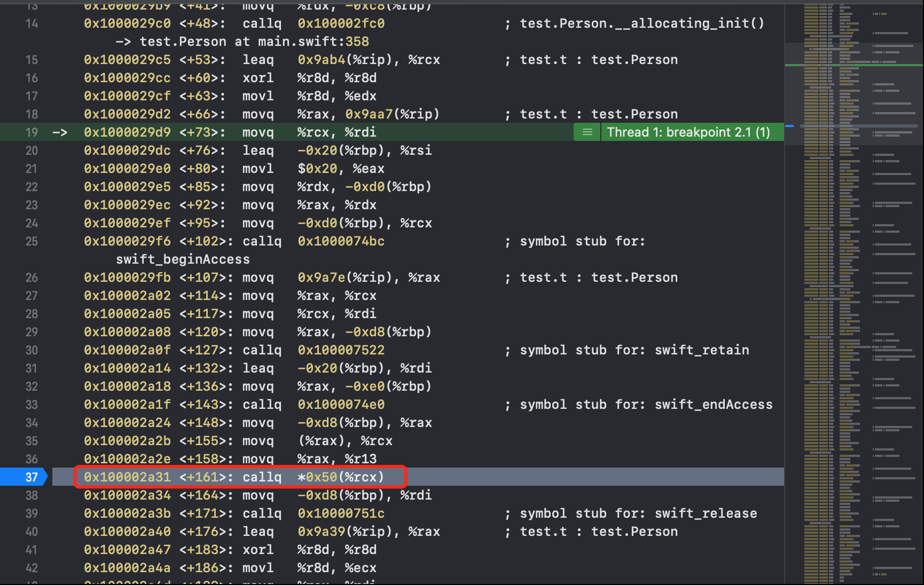The width and height of the screenshot is (924, 585).
Task: Click operand '(%rax), %rcx' on line 35
Action: (345, 441)
